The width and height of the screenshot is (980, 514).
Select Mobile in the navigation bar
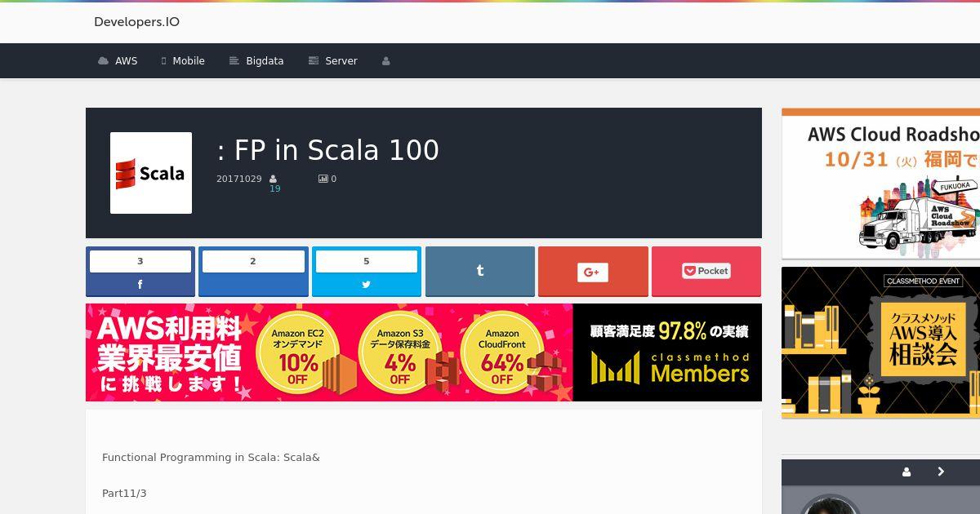[183, 61]
